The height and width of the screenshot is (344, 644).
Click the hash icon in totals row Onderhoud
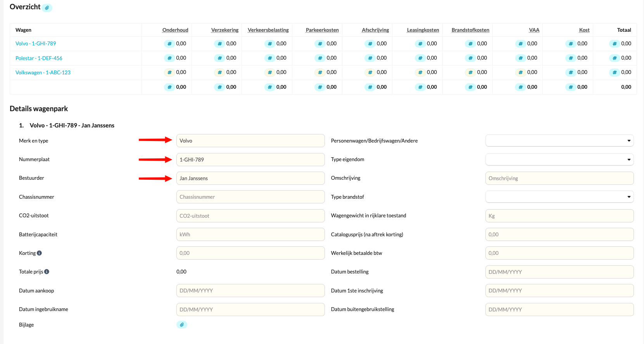coord(169,87)
